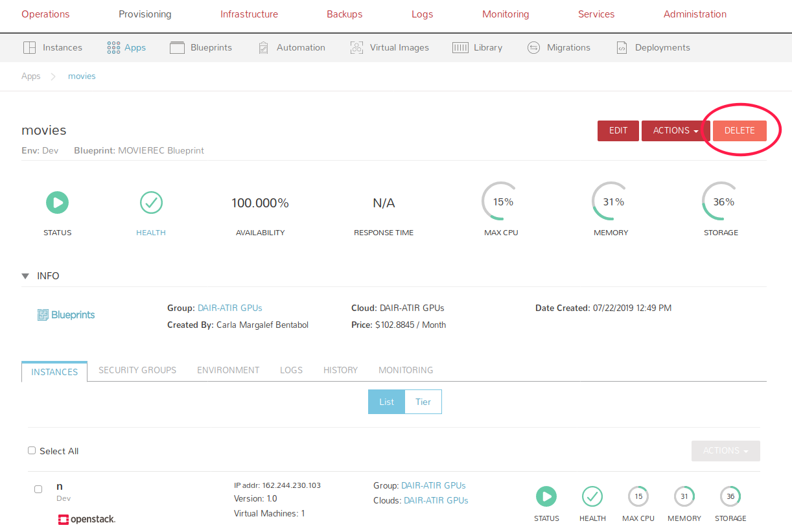Click the app-level Storage 36% gauge
Image resolution: width=792 pixels, height=532 pixels.
coord(721,202)
